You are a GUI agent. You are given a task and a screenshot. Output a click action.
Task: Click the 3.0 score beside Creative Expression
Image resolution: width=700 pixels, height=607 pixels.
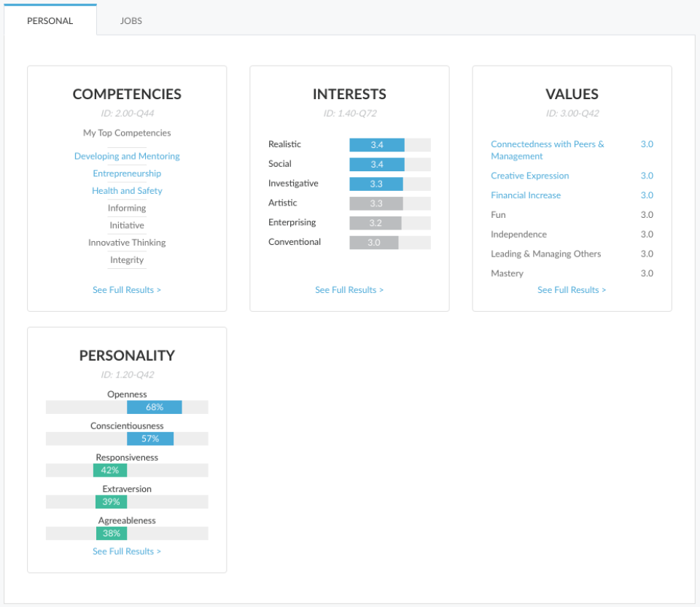647,176
